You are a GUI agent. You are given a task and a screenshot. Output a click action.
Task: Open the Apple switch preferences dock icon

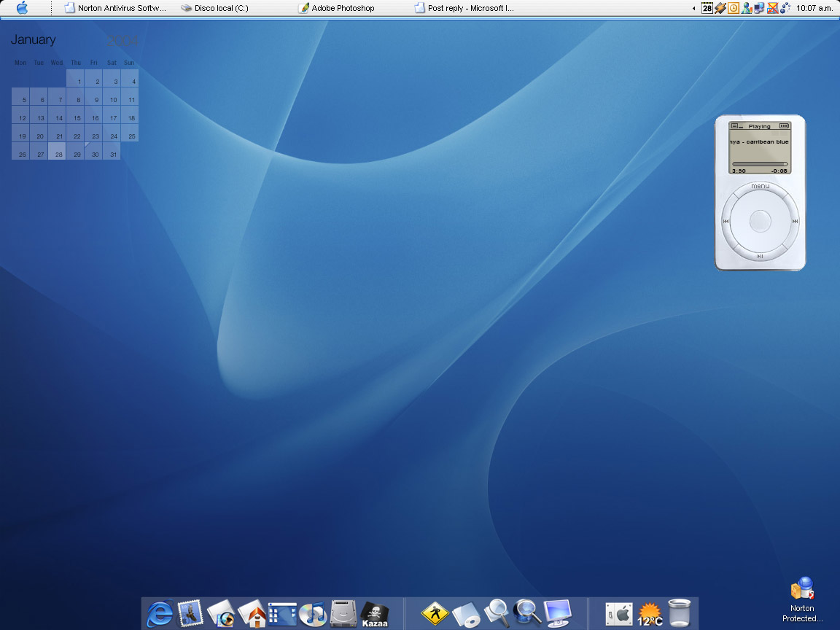click(619, 614)
